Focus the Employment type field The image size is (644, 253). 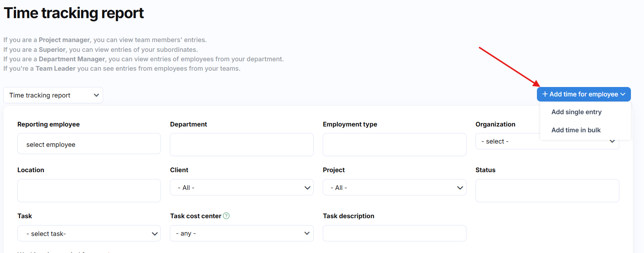tap(394, 145)
